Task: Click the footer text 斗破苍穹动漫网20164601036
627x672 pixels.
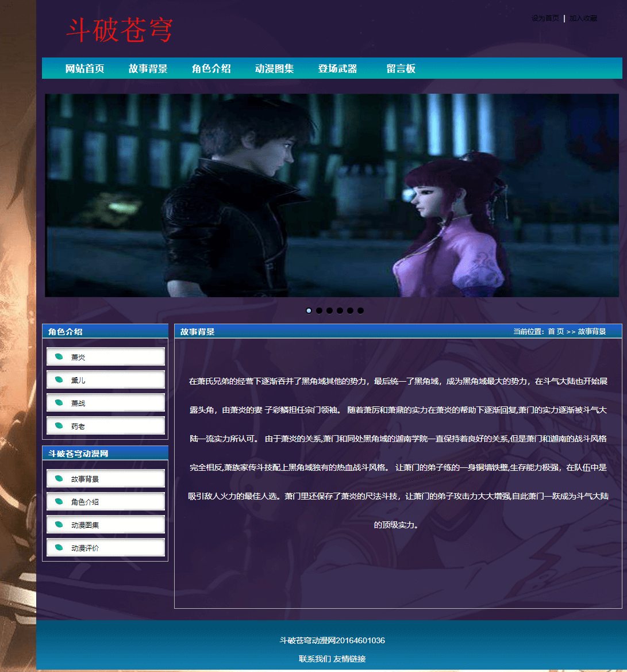Action: (332, 640)
